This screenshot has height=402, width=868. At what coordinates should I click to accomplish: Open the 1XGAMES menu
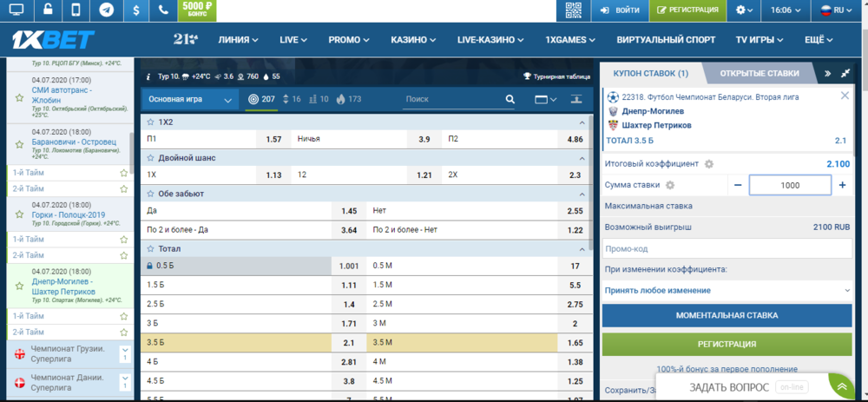click(571, 40)
